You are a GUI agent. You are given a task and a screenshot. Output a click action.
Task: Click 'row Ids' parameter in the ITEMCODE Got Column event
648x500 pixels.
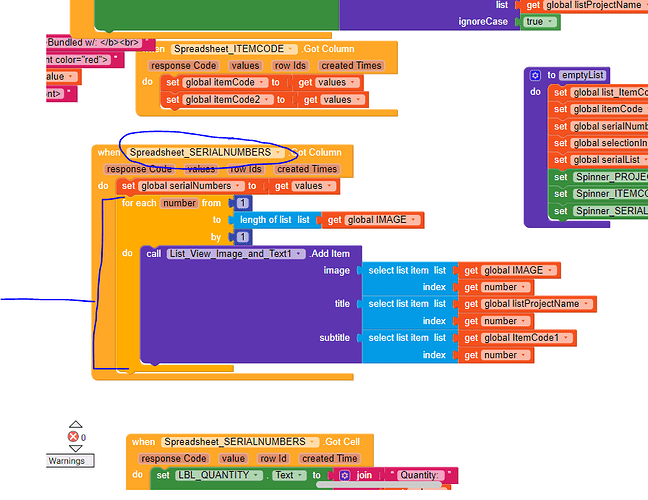[x=291, y=66]
